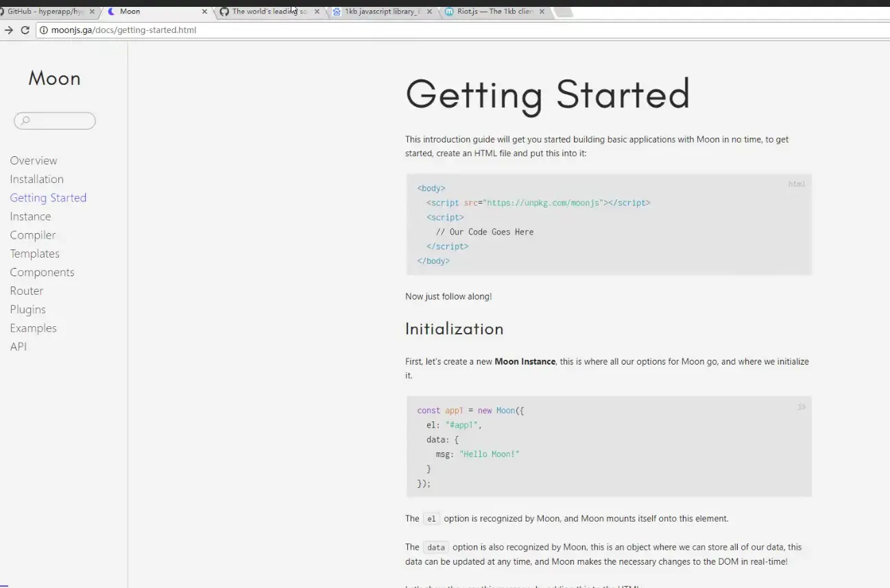Switch to 1kb javascript library tab
The image size is (890, 588).
(382, 12)
